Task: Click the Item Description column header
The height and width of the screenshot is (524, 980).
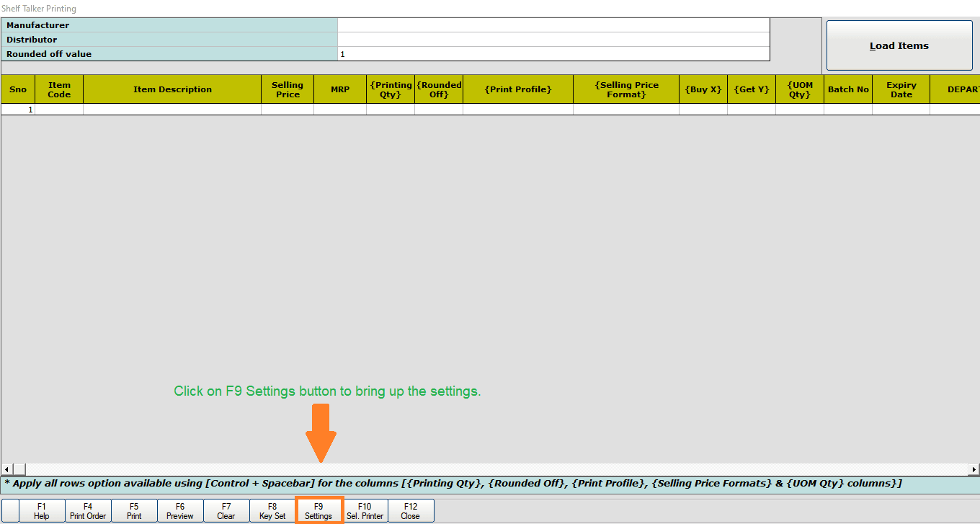Action: click(172, 89)
